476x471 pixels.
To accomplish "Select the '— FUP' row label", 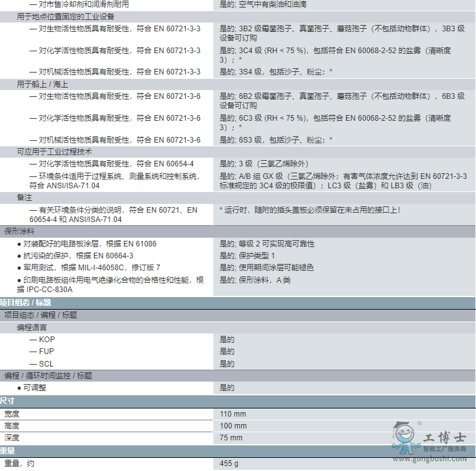I will pos(41,352).
